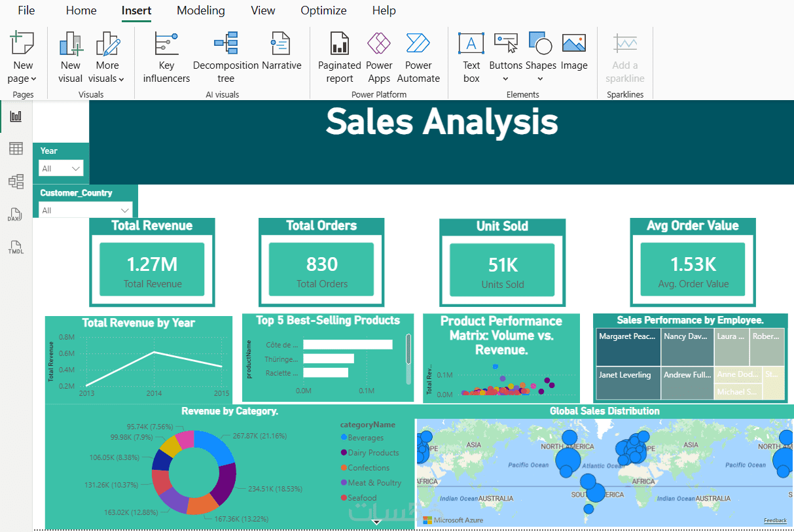Click the 267.87K (21.16%) donut label

click(x=260, y=436)
